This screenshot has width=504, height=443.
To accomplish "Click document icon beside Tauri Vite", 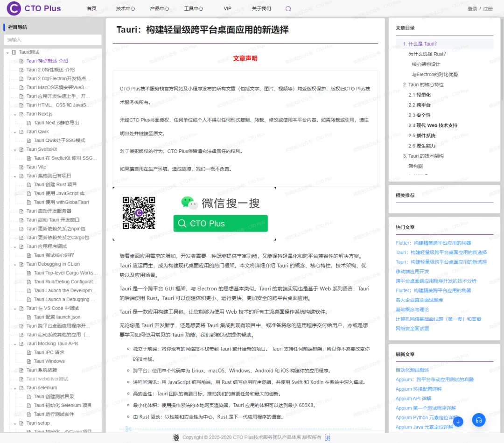I will pyautogui.click(x=21, y=167).
